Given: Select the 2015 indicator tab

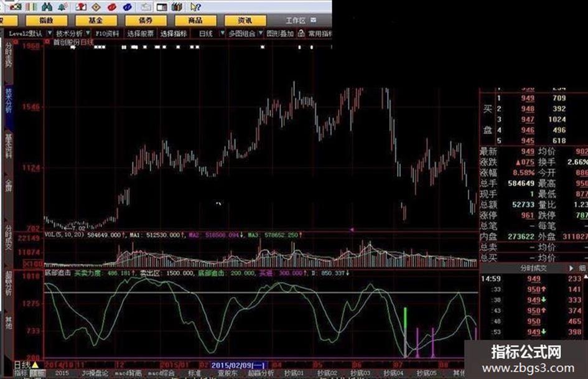Looking at the screenshot, I should [x=62, y=373].
